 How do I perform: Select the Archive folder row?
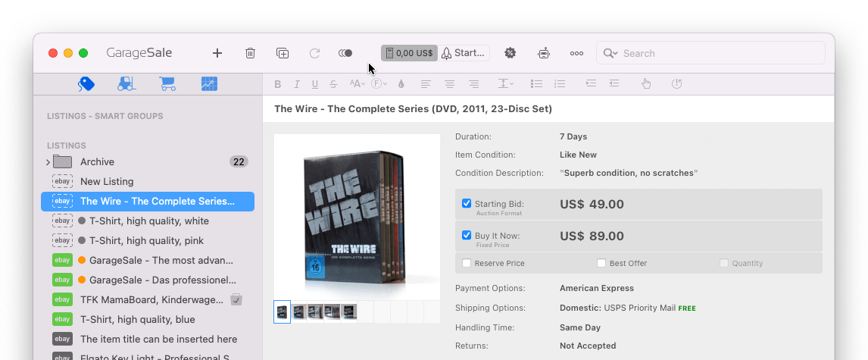[x=148, y=161]
